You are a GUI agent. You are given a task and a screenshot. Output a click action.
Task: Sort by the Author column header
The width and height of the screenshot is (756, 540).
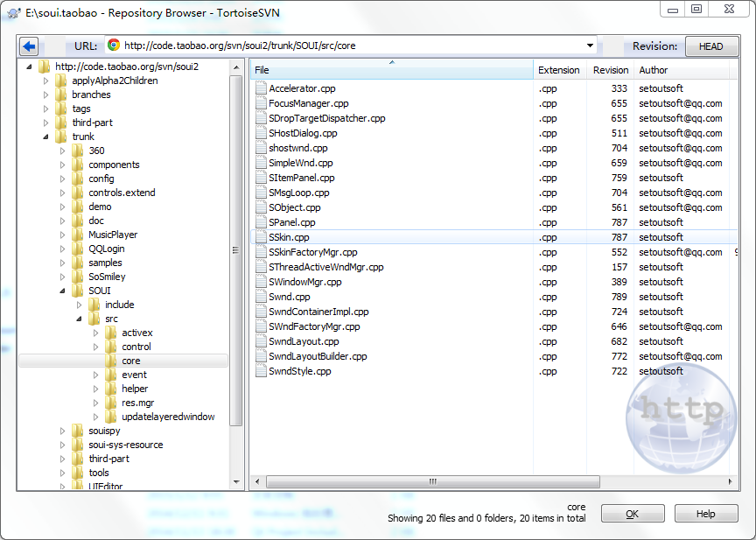point(682,70)
